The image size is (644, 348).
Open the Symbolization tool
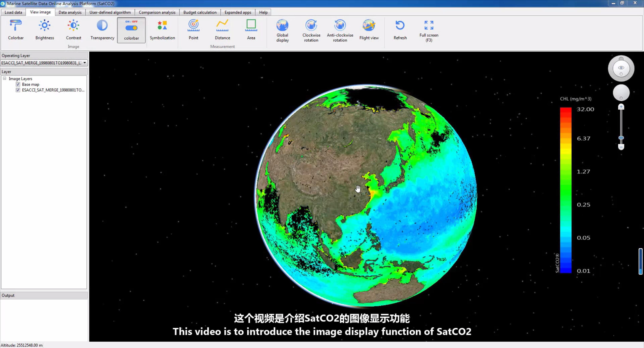(162, 30)
